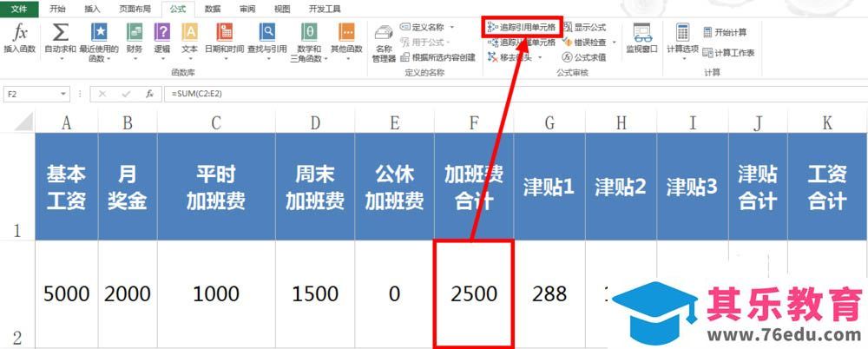This screenshot has height=349, width=868.
Task: Select the 月奖金 header cell
Action: point(128,187)
